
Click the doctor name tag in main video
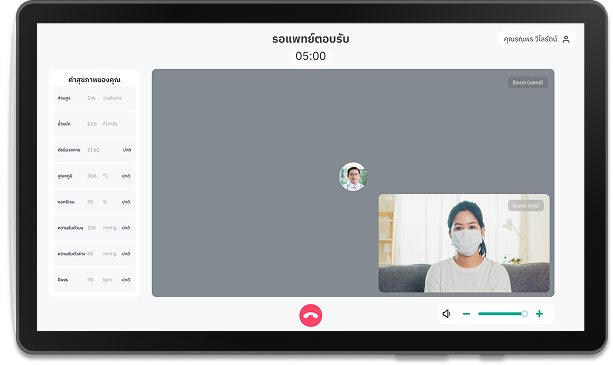point(527,82)
